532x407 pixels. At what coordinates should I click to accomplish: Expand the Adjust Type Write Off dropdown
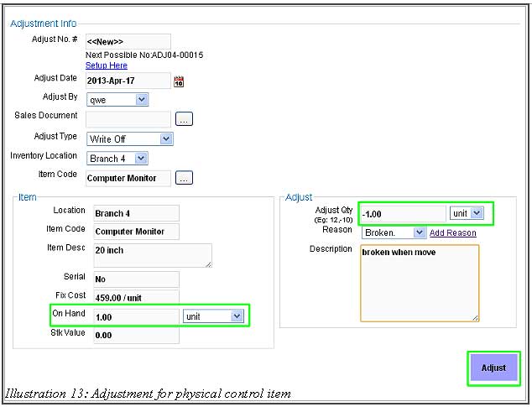point(129,139)
